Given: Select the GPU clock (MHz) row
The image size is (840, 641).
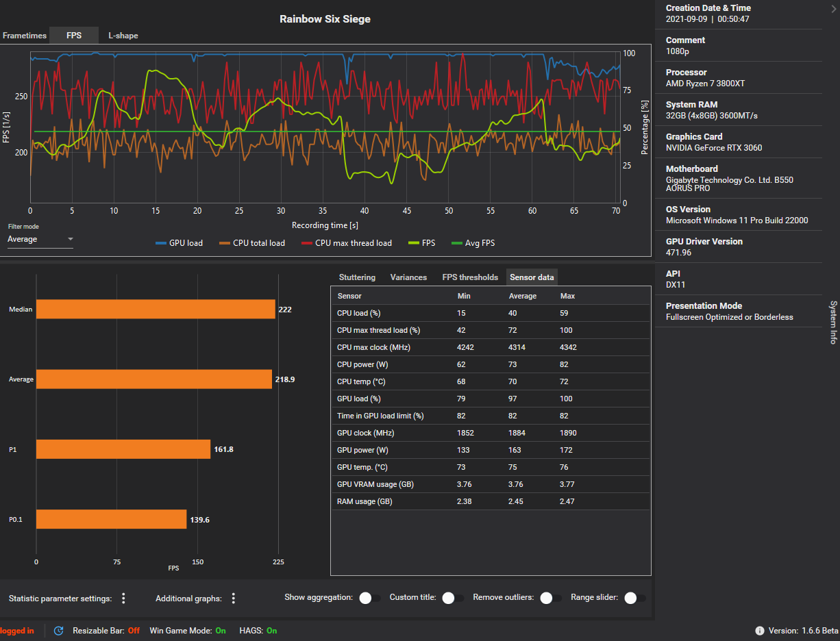Looking at the screenshot, I should [491, 433].
